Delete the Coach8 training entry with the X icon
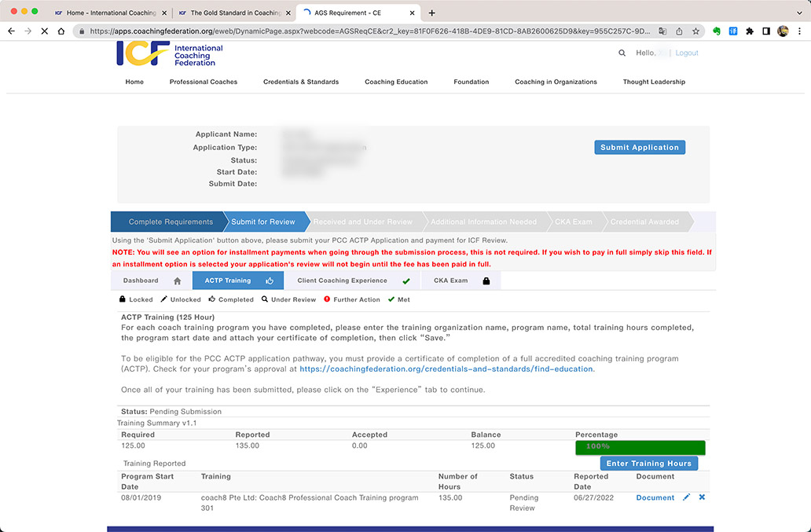The height and width of the screenshot is (532, 811). [x=702, y=497]
